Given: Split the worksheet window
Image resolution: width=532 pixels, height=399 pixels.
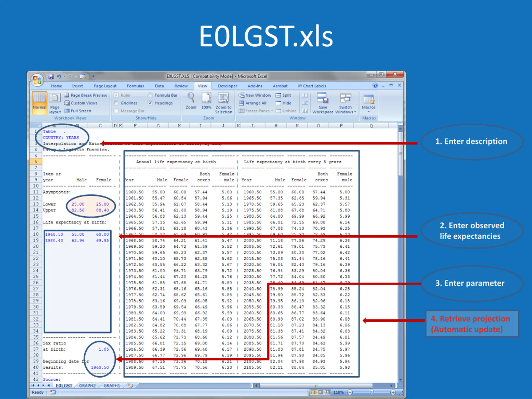Looking at the screenshot, I should click(x=283, y=95).
